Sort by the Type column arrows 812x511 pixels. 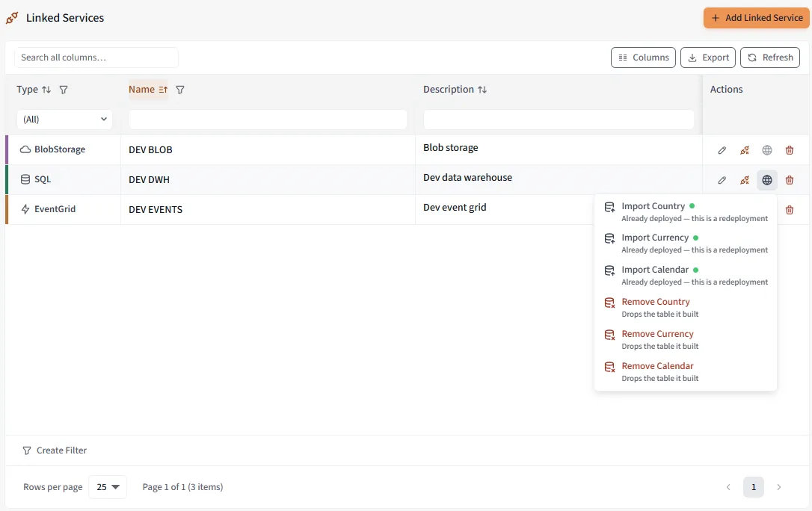point(46,90)
